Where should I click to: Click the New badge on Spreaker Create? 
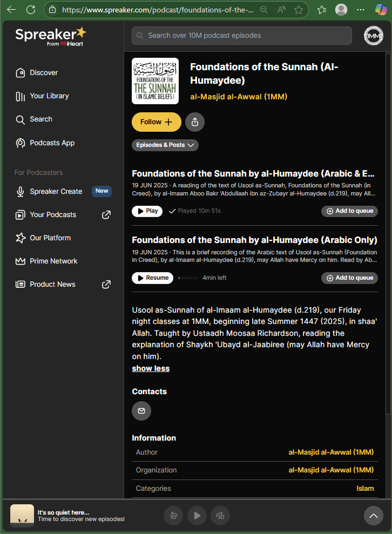[102, 191]
